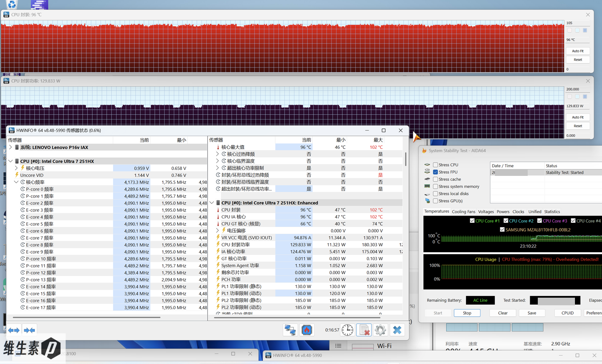Click the right pane horizontal scrollbar in HWiNFO
This screenshot has width=602, height=364.
click(x=298, y=318)
